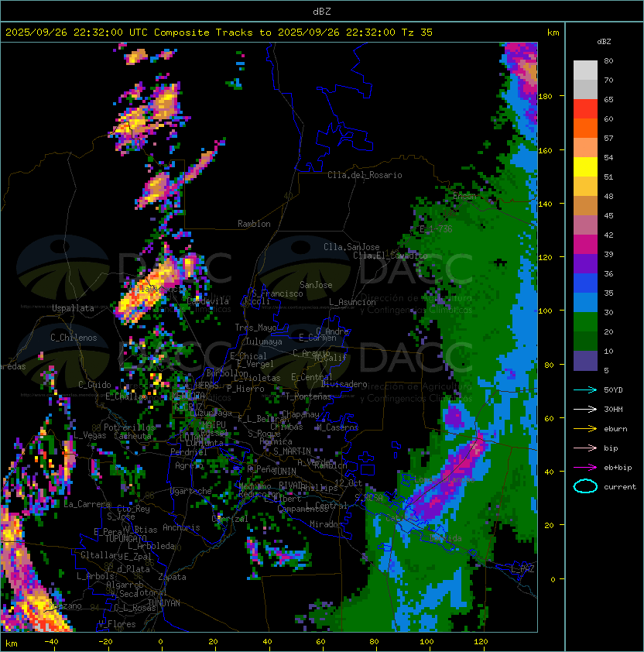The image size is (644, 652).
Task: Click the Carrizal map label
Action: point(230,519)
